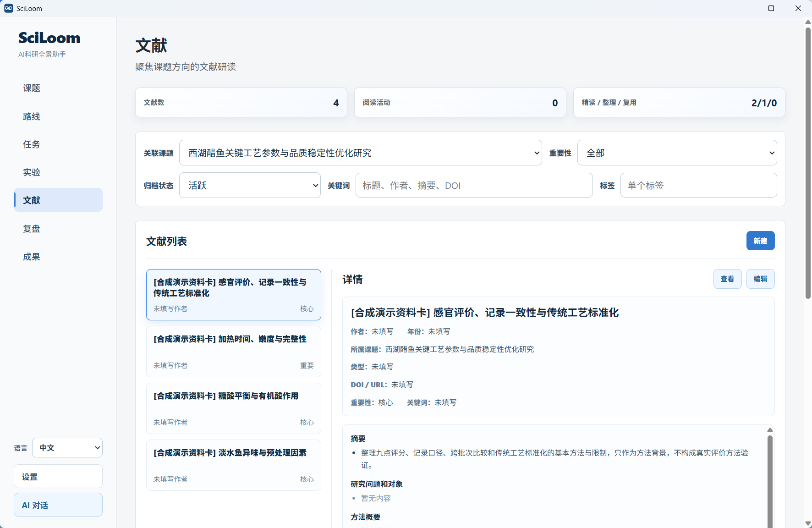Click the detail panel's inner scrollbar thumb

point(770,481)
